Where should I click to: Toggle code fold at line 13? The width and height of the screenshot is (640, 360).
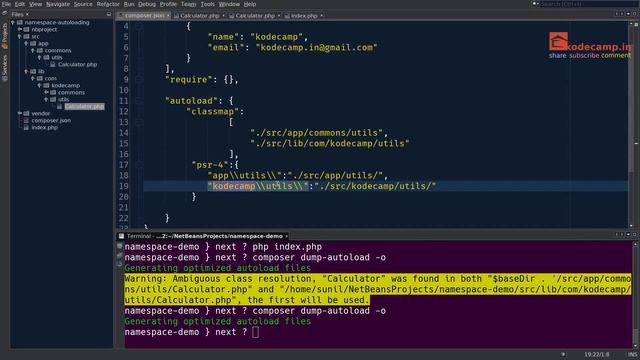click(x=139, y=122)
